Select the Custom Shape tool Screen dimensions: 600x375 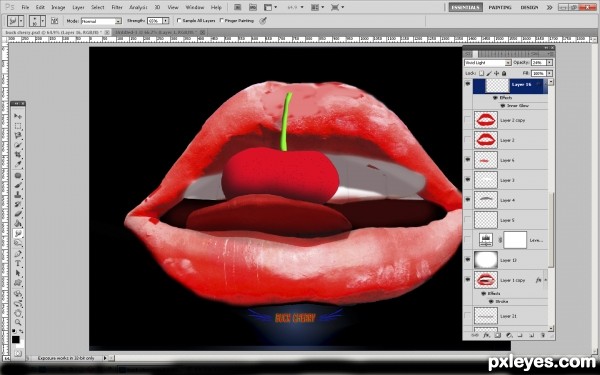pyautogui.click(x=18, y=282)
